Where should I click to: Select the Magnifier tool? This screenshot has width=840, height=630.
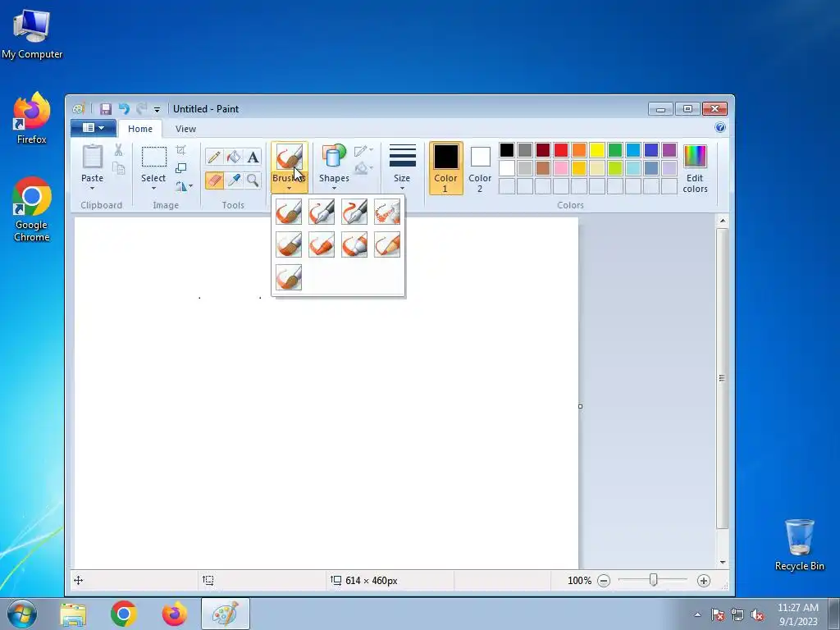[253, 180]
